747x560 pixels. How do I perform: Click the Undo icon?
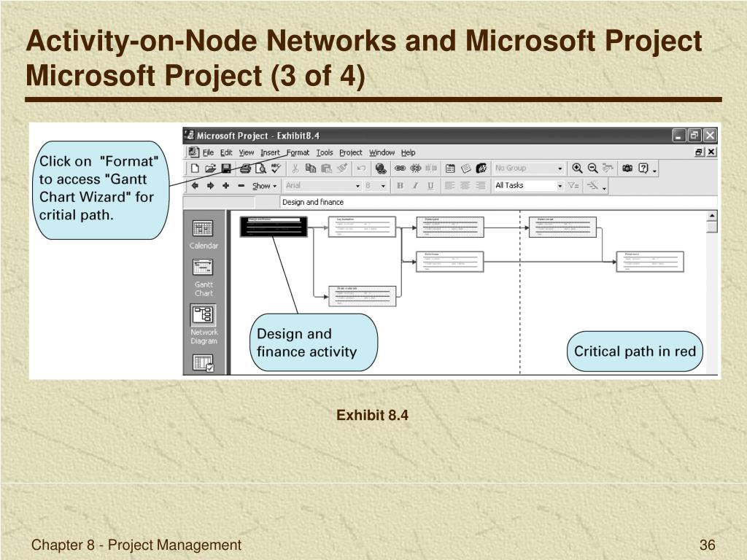coord(361,168)
